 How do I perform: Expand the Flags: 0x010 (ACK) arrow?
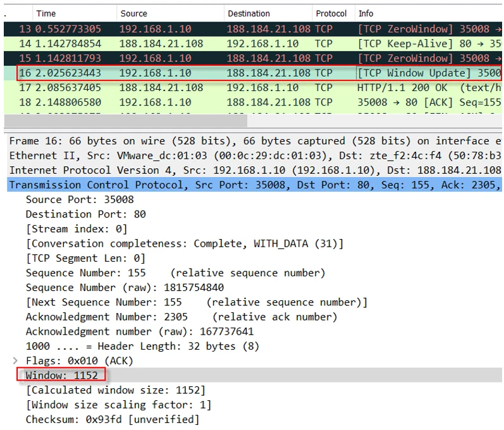[15, 360]
